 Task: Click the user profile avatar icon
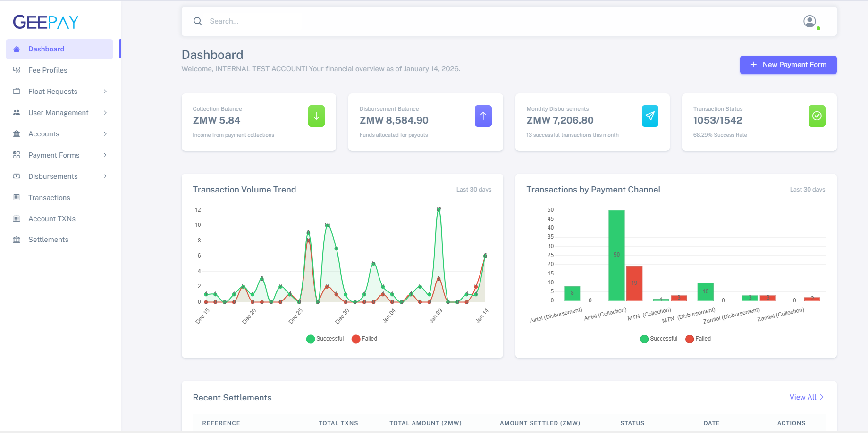pyautogui.click(x=809, y=21)
